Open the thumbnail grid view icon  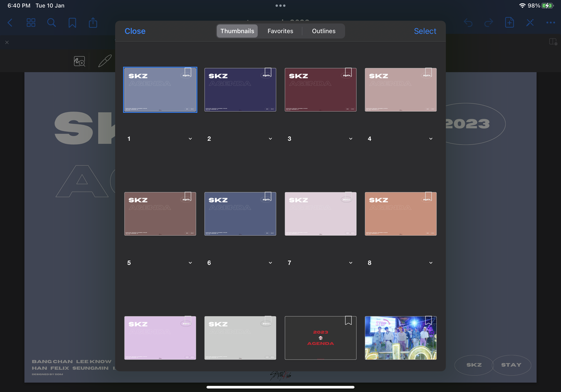pyautogui.click(x=31, y=23)
